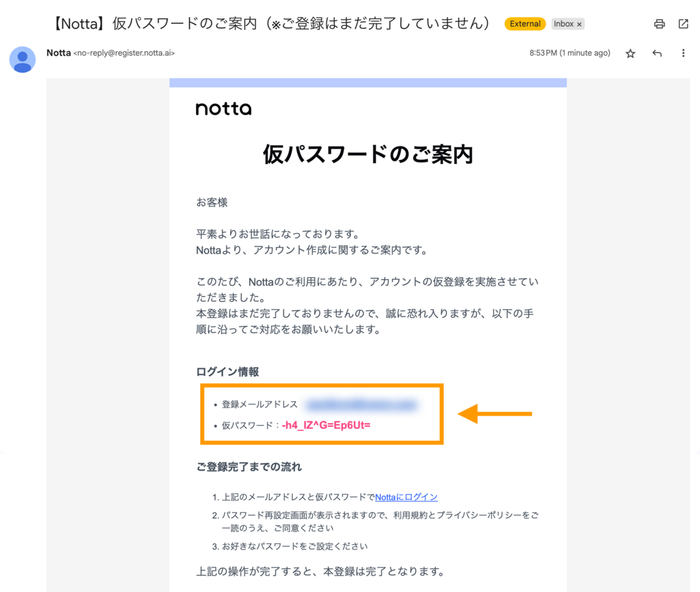Click the sender avatar icon

click(x=23, y=60)
